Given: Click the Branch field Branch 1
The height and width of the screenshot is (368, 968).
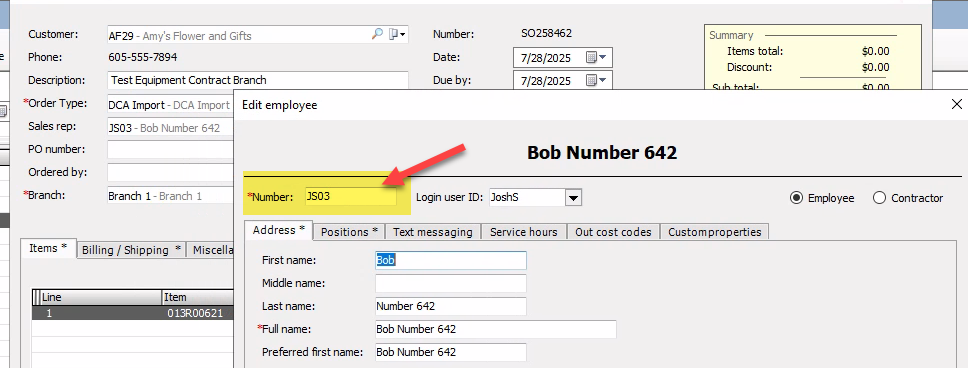Looking at the screenshot, I should (x=170, y=196).
